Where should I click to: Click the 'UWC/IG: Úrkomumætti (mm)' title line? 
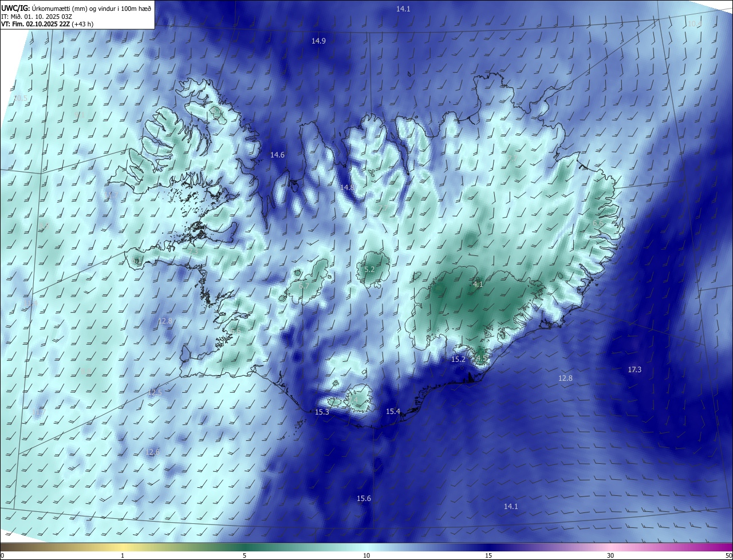76,9
